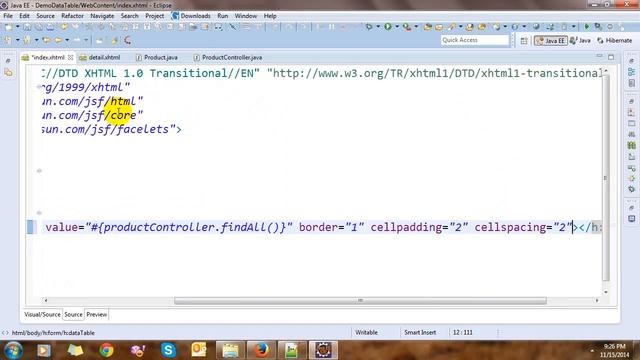Collapse the fold marker beside the xhtml namespace line
The height and width of the screenshot is (360, 640).
[39, 87]
